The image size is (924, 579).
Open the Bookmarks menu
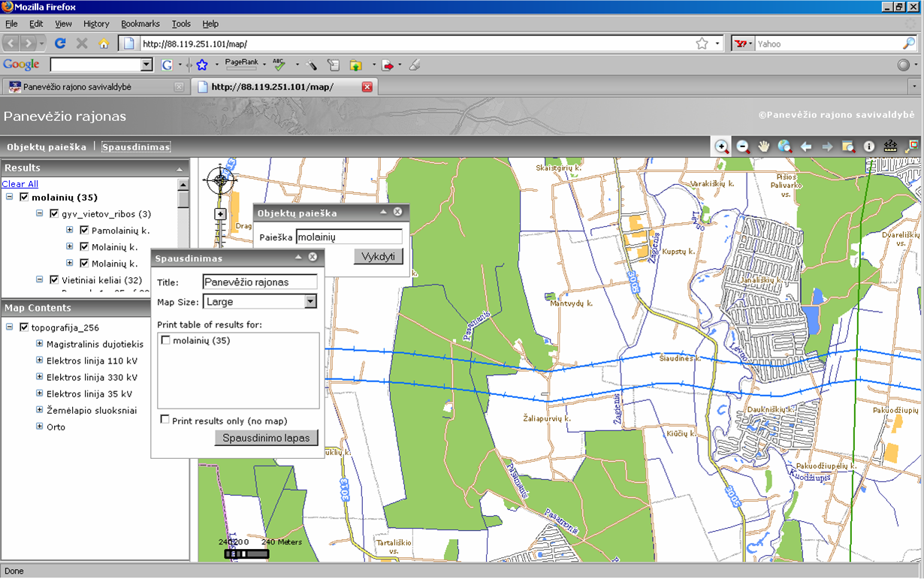pos(140,24)
